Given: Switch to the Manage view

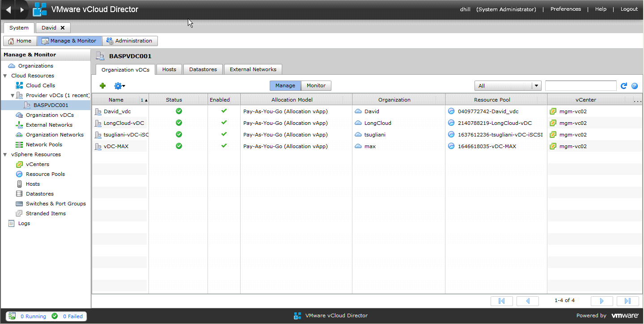Looking at the screenshot, I should point(285,85).
